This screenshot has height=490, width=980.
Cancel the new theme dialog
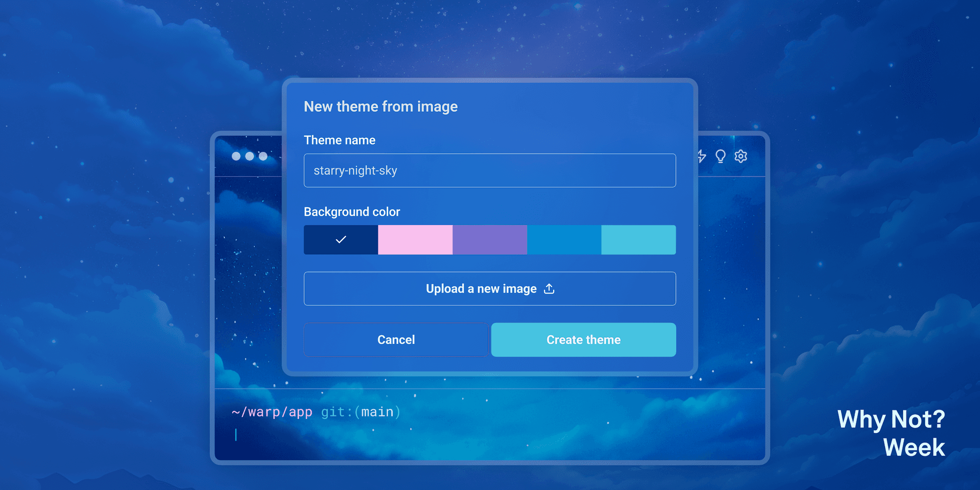pyautogui.click(x=396, y=340)
